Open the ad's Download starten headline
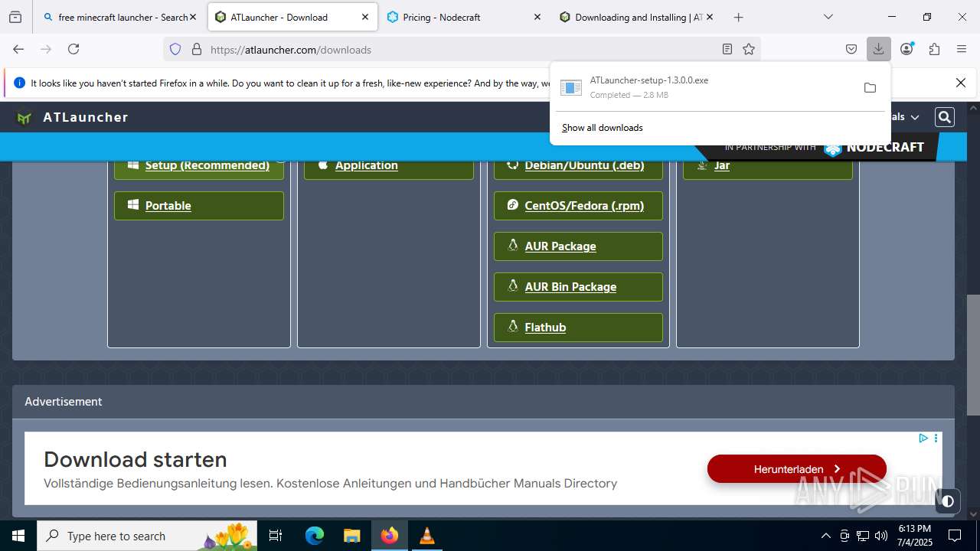Image resolution: width=980 pixels, height=551 pixels. click(136, 459)
